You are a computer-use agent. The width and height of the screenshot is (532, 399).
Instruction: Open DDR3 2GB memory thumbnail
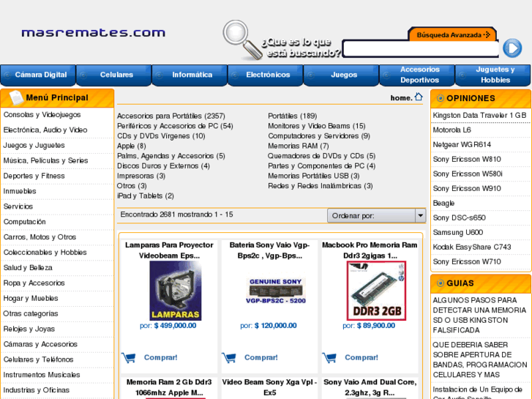(x=376, y=291)
